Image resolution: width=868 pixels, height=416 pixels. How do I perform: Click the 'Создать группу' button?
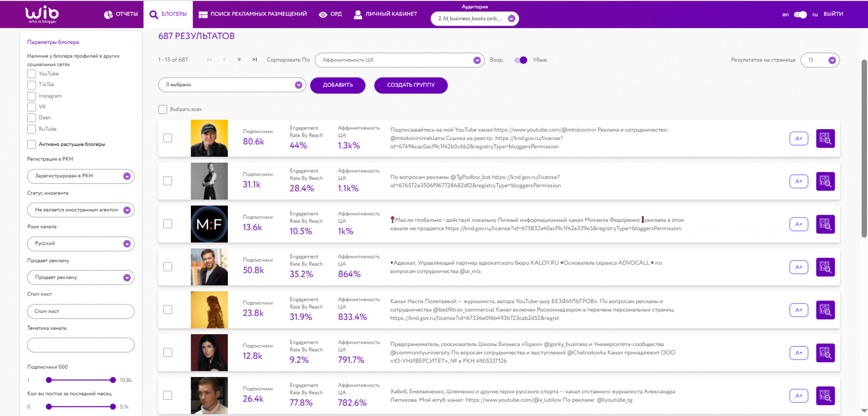(x=411, y=85)
